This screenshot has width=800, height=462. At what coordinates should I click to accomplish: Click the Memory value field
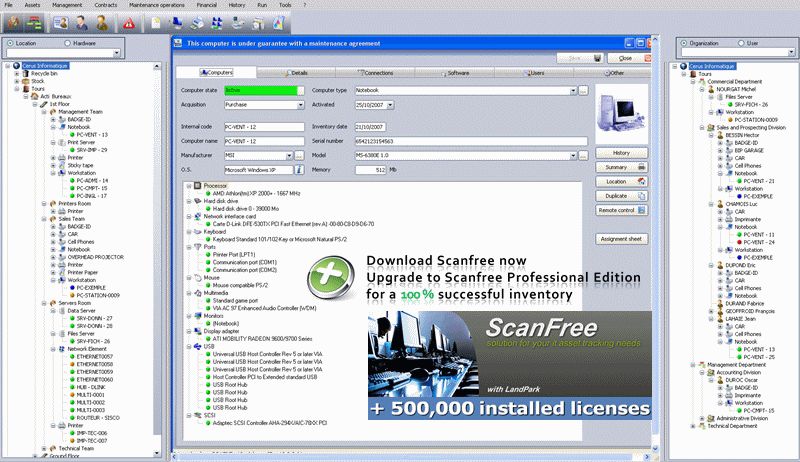370,170
